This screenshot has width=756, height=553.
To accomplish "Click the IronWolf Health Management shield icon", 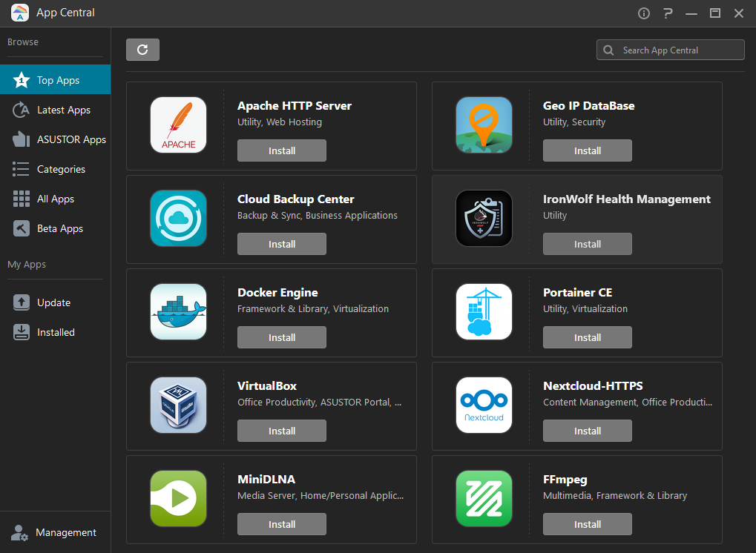I will pyautogui.click(x=484, y=219).
